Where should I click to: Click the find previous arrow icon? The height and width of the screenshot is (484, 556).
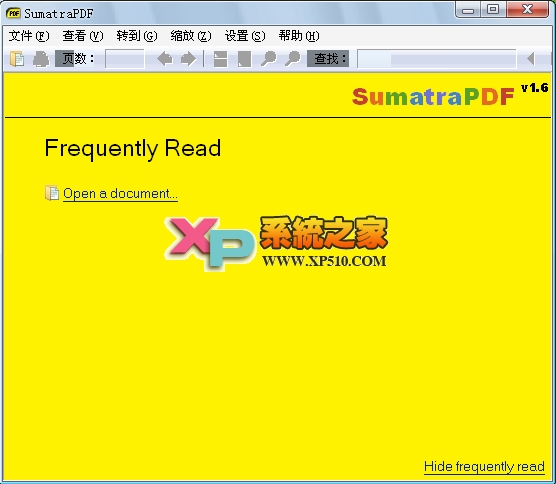530,59
